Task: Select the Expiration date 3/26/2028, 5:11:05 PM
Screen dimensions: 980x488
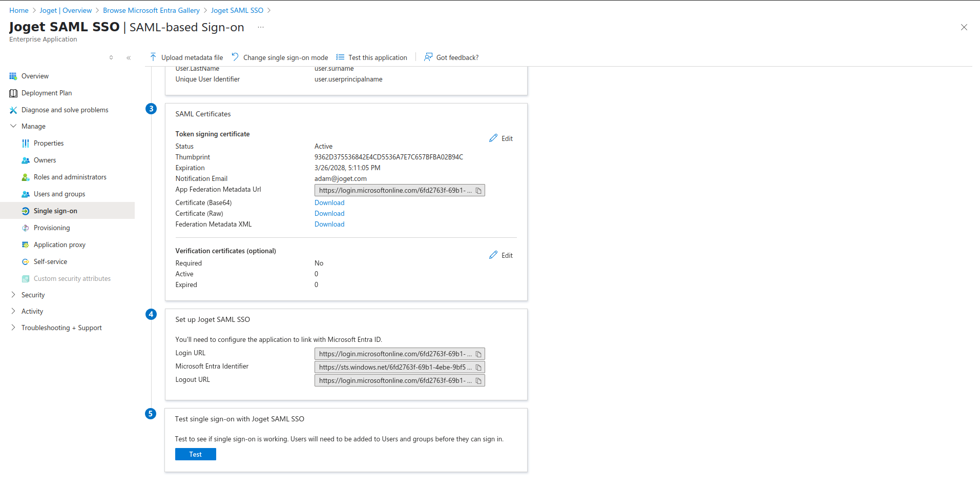Action: [x=347, y=168]
